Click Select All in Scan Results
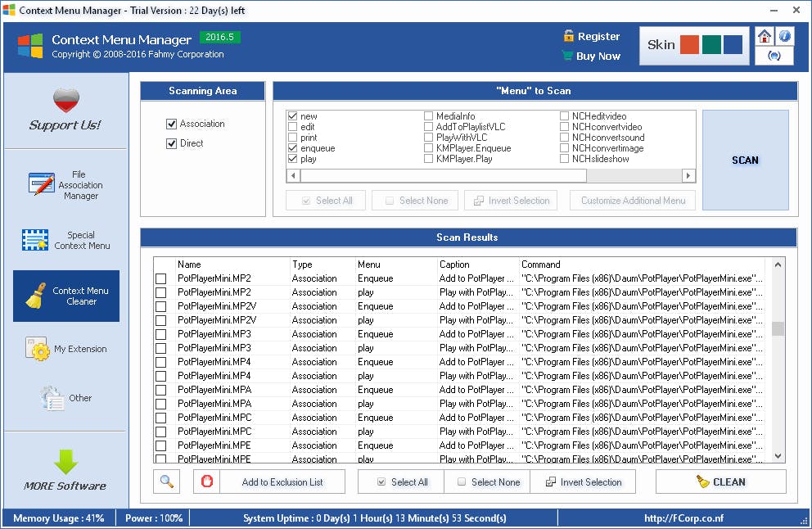 point(401,482)
